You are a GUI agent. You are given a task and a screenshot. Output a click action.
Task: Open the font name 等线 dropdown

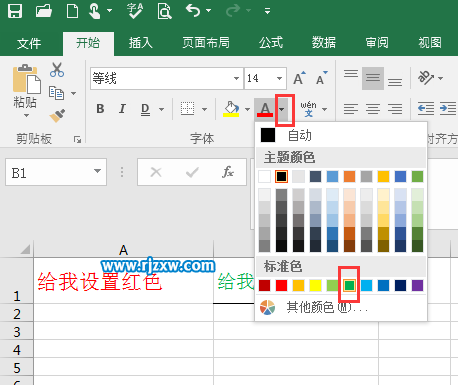click(236, 78)
